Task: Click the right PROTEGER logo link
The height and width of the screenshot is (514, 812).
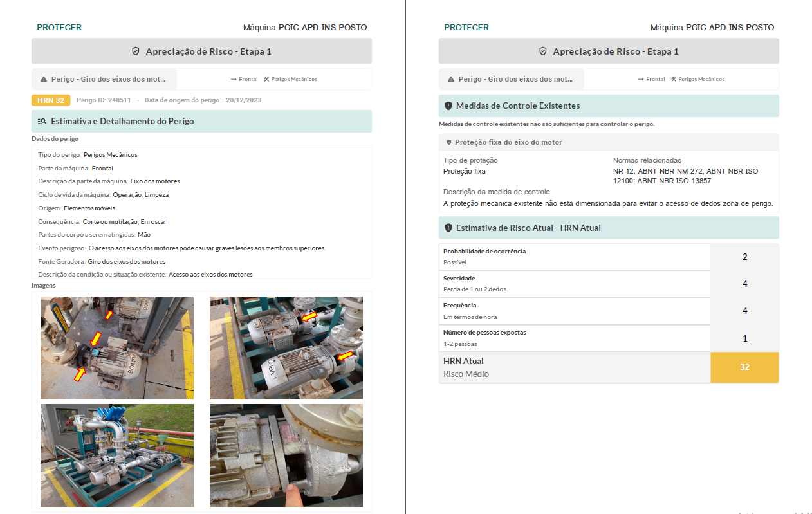Action: point(466,28)
